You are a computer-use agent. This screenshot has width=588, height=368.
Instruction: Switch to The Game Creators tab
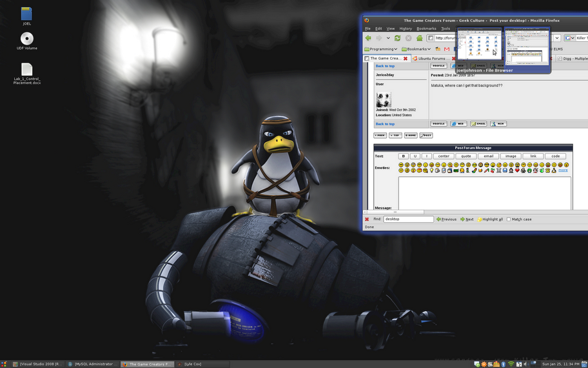[x=386, y=59]
